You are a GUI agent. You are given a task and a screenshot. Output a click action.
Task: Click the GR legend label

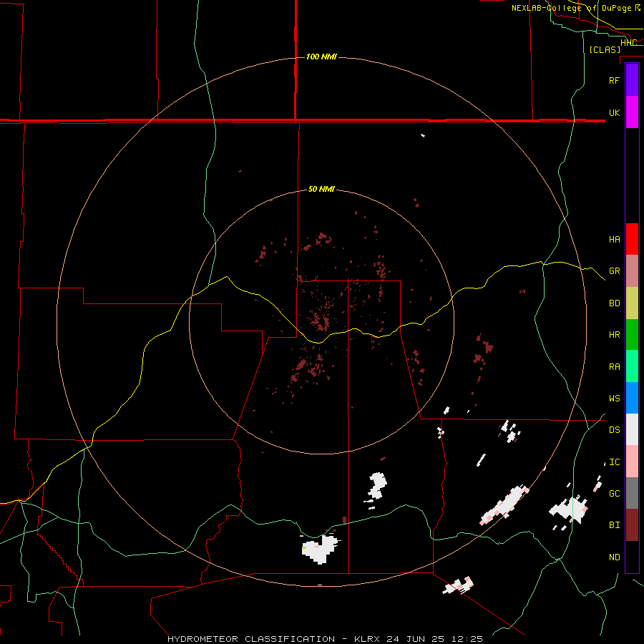tap(614, 271)
